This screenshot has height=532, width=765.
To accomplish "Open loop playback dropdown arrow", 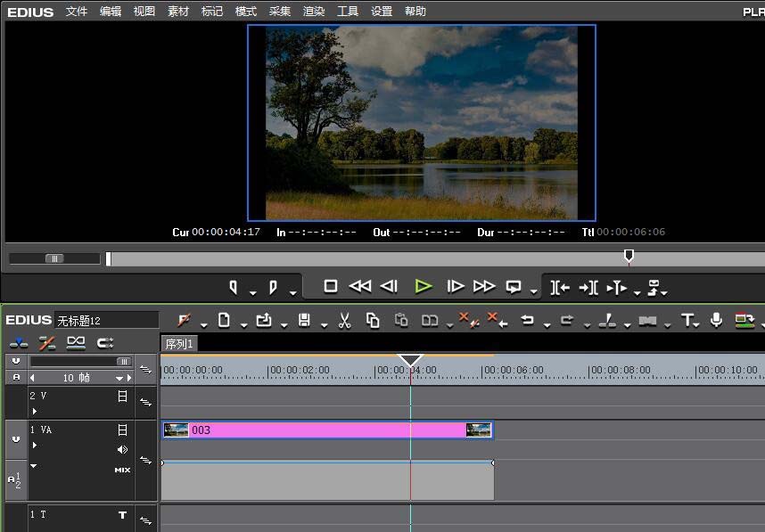I will tap(534, 292).
